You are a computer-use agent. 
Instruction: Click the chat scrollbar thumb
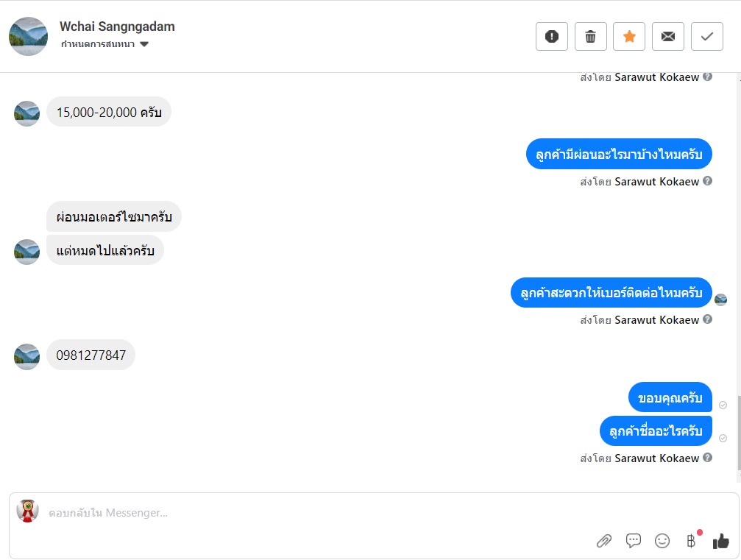tap(739, 433)
